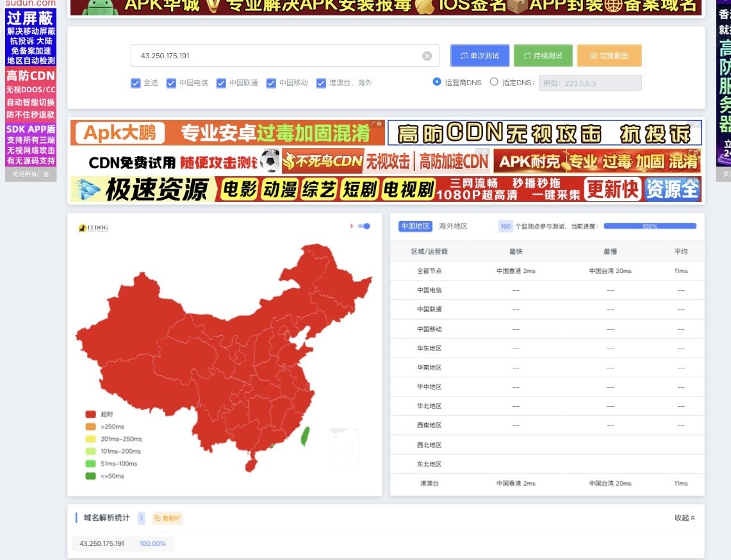
Task: Clear the IP address input with the X icon
Action: click(427, 56)
